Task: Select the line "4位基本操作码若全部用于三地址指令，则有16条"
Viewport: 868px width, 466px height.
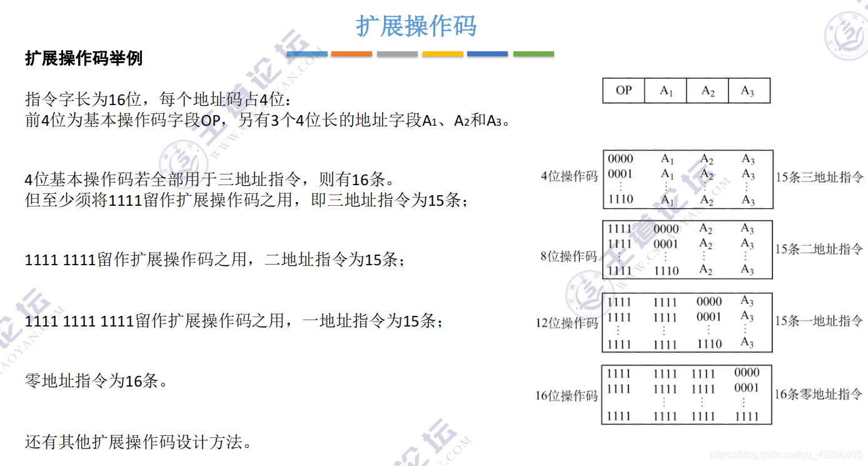Action: (x=209, y=180)
